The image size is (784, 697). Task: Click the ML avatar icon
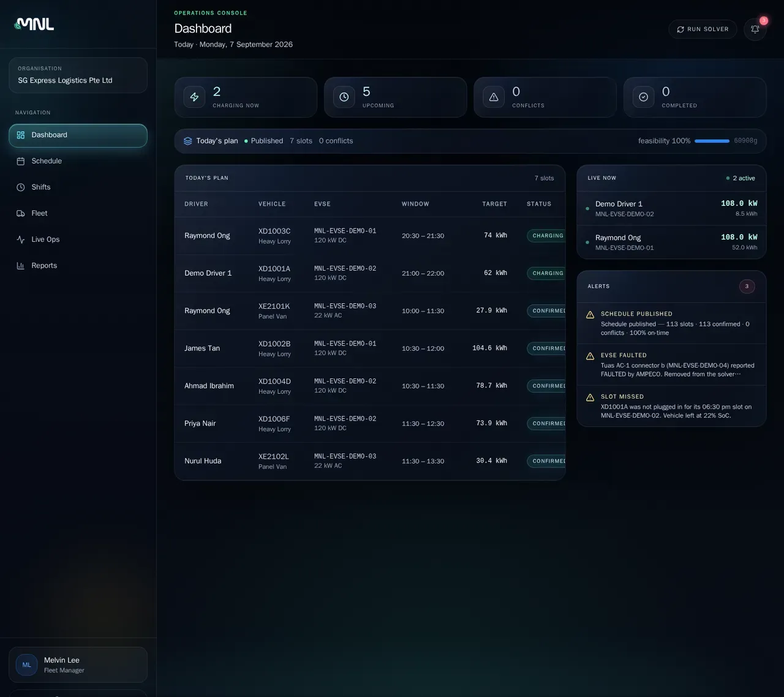pyautogui.click(x=26, y=665)
